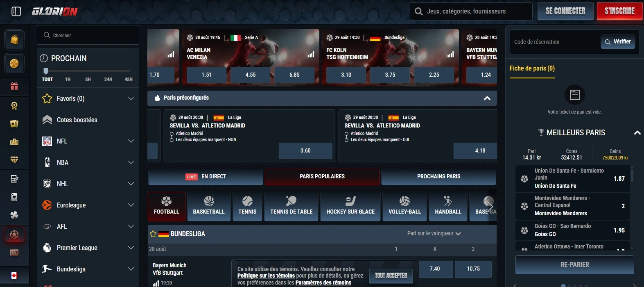Click the Re-parier button
The image size is (644, 287).
pyautogui.click(x=574, y=265)
